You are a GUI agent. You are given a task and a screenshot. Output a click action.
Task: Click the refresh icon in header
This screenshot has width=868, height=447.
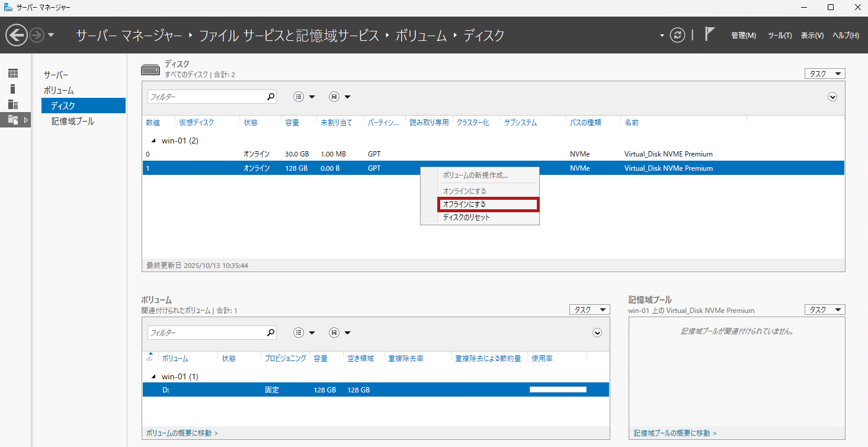pyautogui.click(x=677, y=36)
